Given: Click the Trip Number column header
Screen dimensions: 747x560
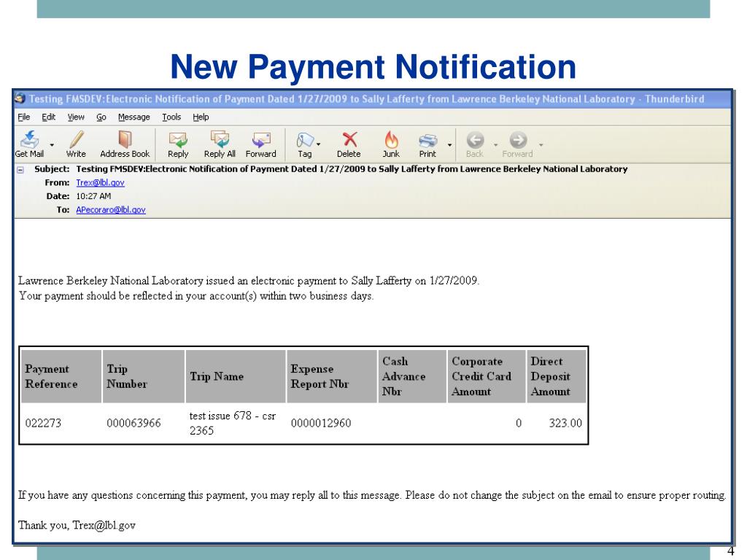Looking at the screenshot, I should tap(144, 376).
